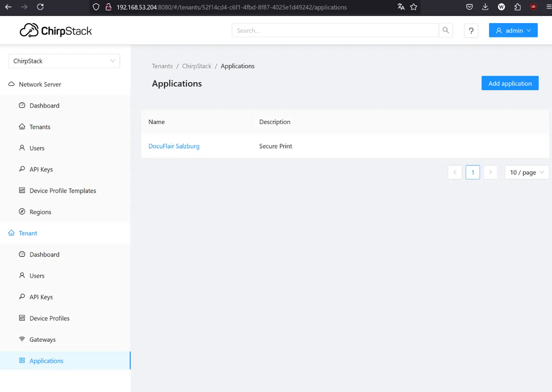Select Device Profile Templates menu item
Viewport: 552px width, 392px height.
click(63, 191)
